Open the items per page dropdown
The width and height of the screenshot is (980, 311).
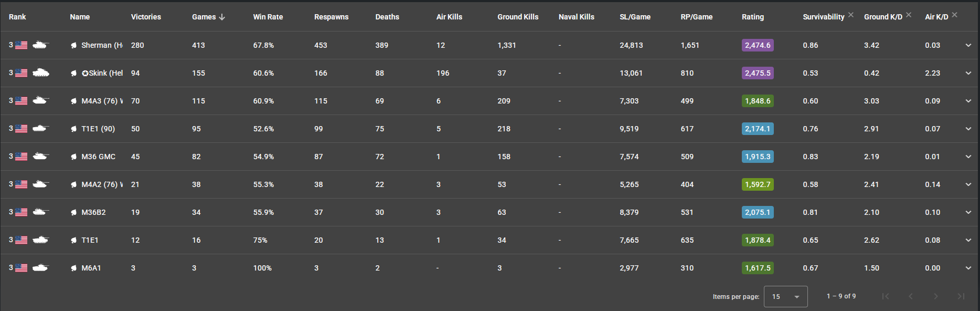pos(785,297)
